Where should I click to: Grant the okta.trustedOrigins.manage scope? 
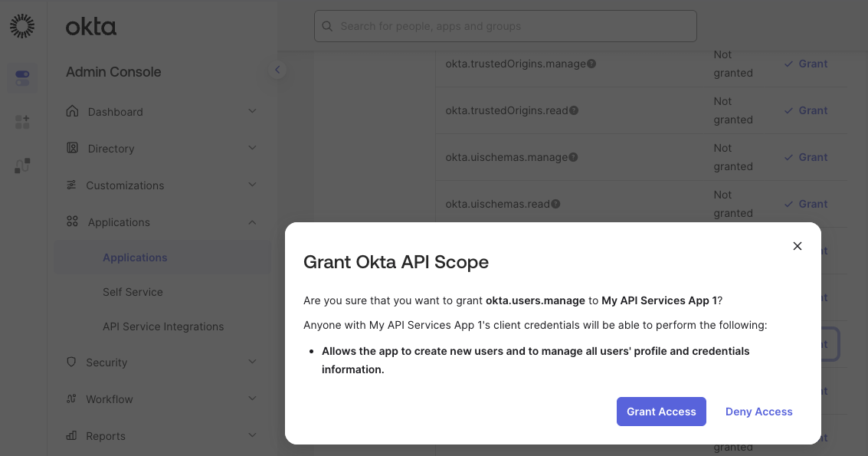[x=806, y=64]
